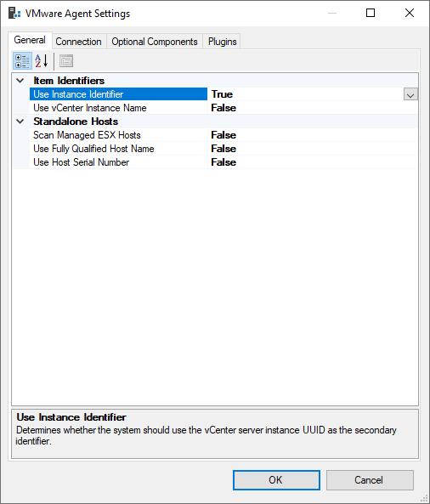Screen dimensions: 430x504
Task: Go to the Plugins tab
Action: pos(222,42)
